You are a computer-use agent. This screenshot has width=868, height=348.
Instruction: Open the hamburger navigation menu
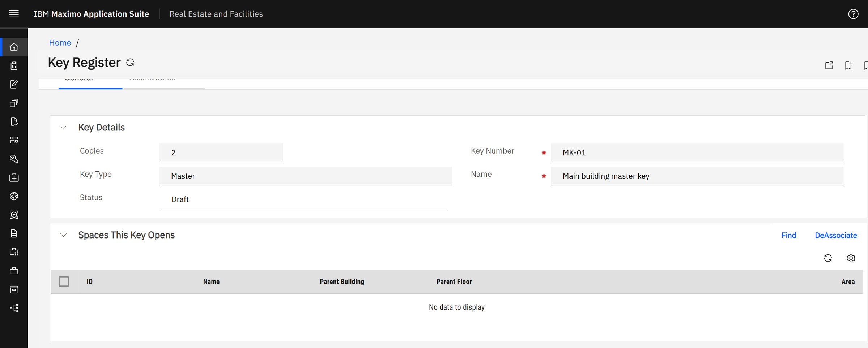tap(14, 14)
